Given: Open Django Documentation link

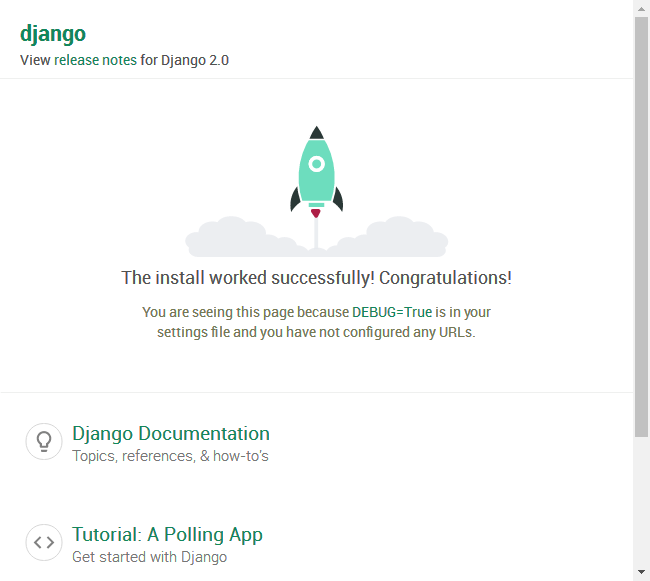Looking at the screenshot, I should pos(171,433).
